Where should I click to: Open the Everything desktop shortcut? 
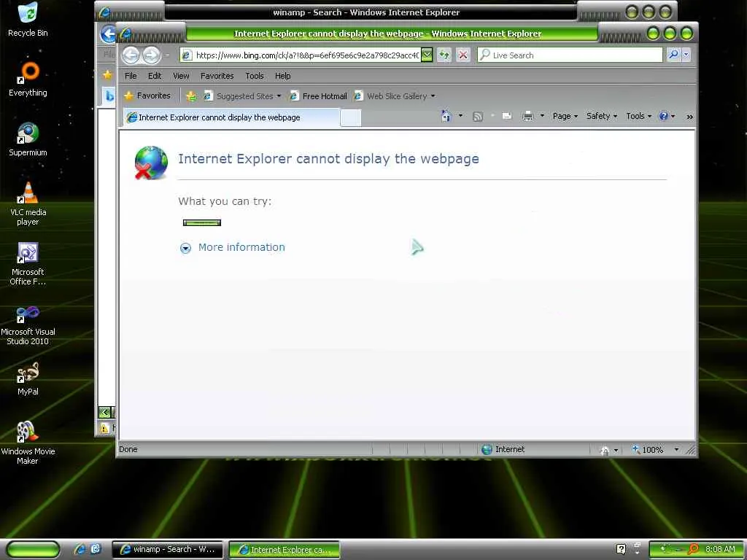(x=28, y=79)
